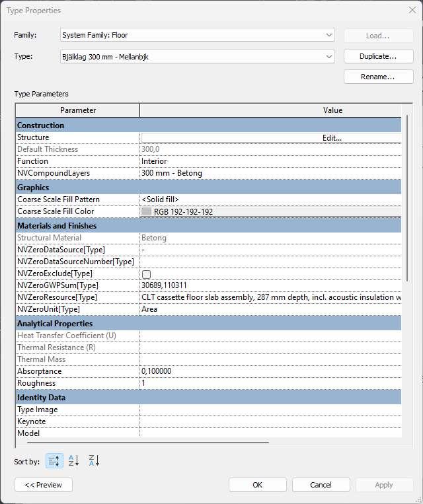Open the Type dropdown list
This screenshot has width=423, height=504.
pyautogui.click(x=328, y=57)
